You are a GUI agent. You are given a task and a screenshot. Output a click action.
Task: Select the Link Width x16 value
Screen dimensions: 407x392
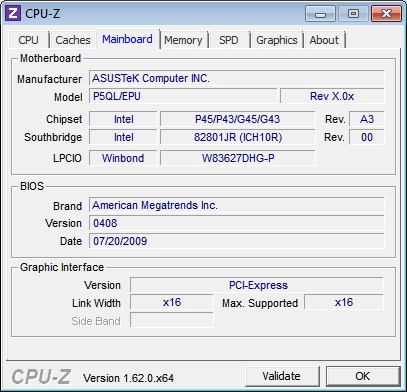coord(172,303)
